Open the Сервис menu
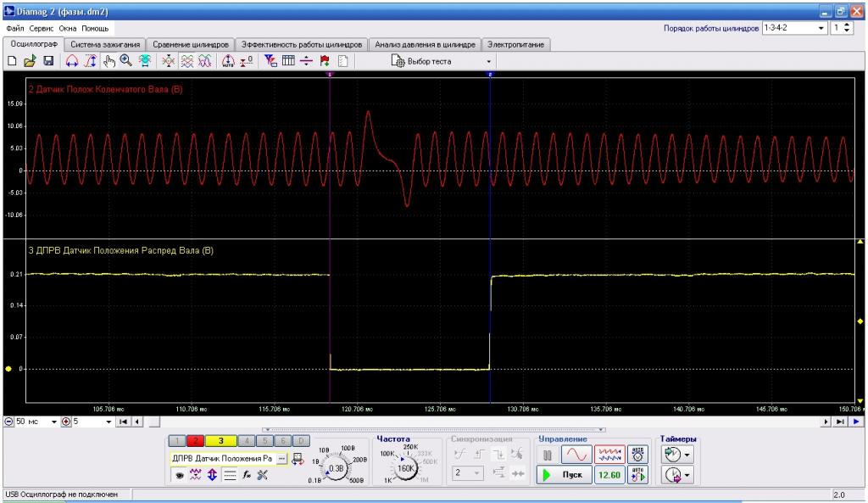The image size is (868, 503). 42,28
